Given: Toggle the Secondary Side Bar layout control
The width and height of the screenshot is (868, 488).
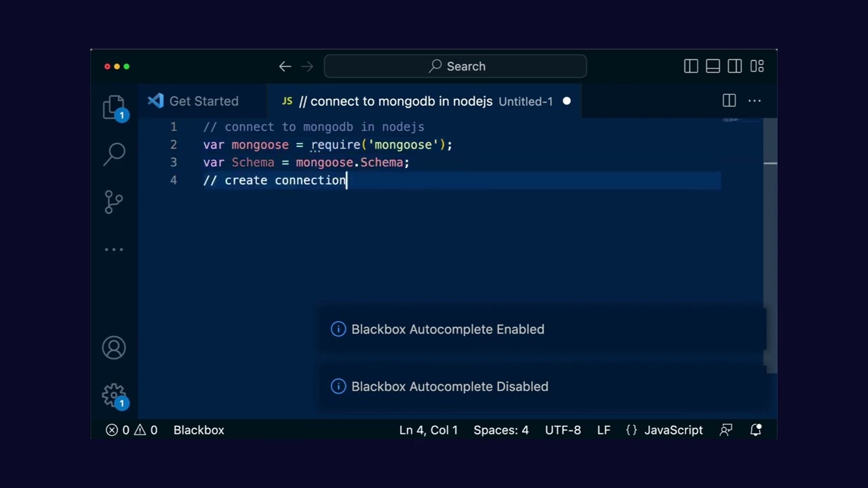Looking at the screenshot, I should click(734, 66).
